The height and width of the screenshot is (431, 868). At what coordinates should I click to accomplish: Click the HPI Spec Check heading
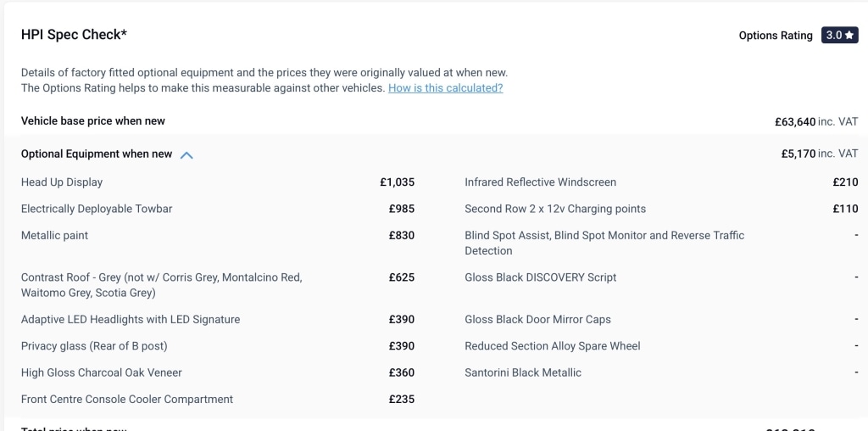tap(74, 35)
